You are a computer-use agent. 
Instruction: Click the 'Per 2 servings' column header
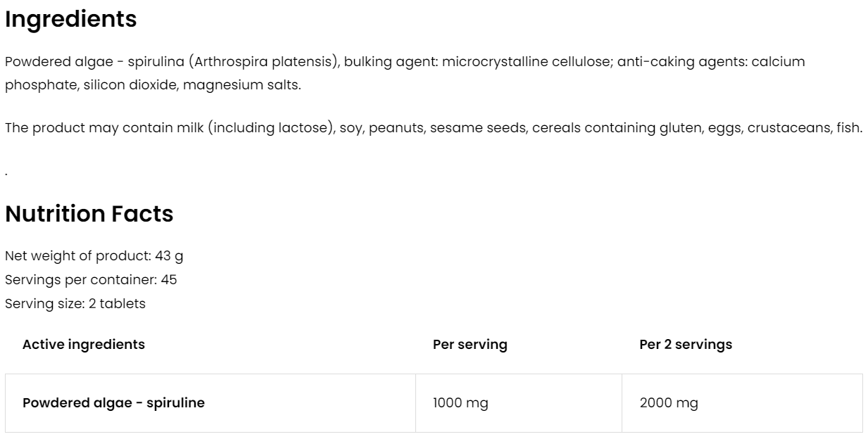pos(685,345)
